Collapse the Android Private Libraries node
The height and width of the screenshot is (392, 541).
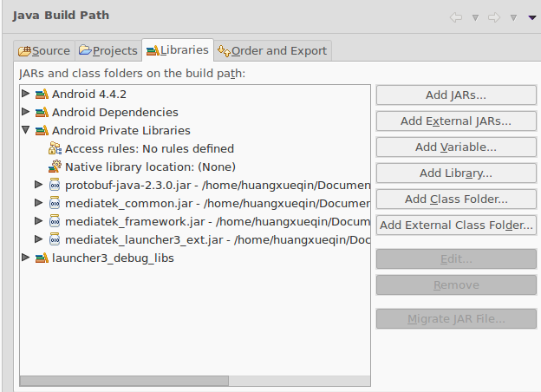click(x=25, y=130)
